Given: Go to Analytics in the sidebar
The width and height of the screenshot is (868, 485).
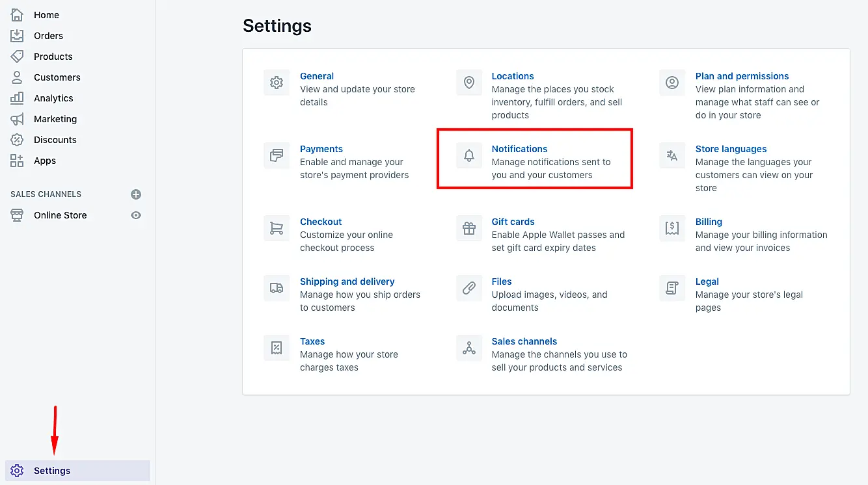Looking at the screenshot, I should tap(53, 98).
